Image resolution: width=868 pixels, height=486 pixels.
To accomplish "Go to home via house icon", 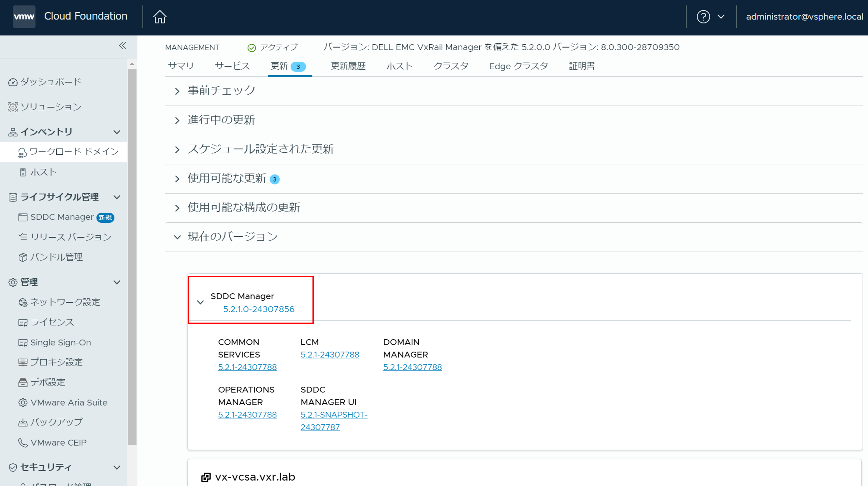I will pos(160,17).
